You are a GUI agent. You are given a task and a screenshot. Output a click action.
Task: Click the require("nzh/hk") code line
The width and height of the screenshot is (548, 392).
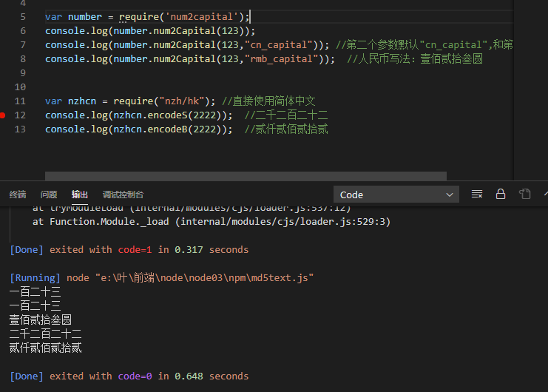point(130,101)
